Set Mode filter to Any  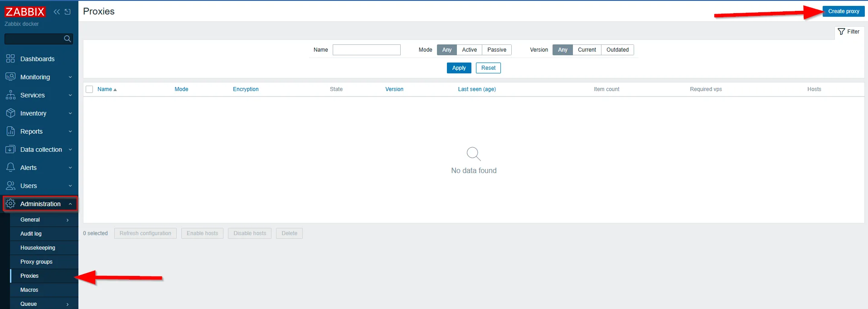[447, 50]
